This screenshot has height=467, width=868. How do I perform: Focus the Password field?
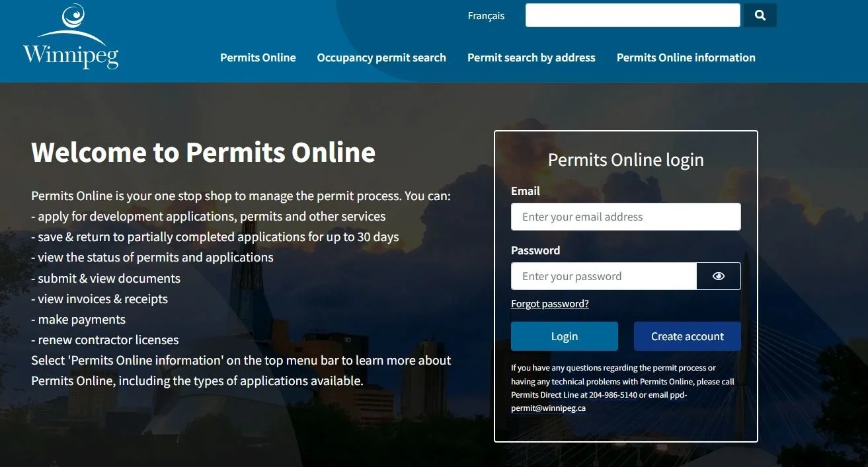[604, 276]
